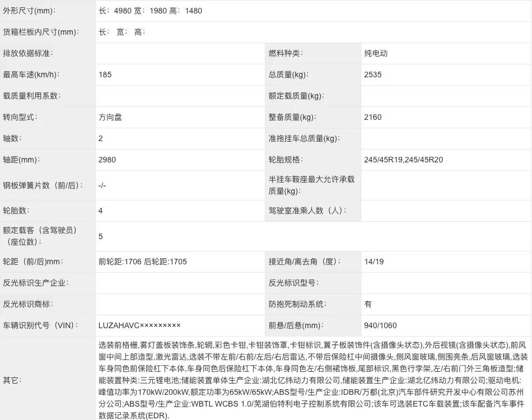Click the 排放依据标准 row label
The image size is (532, 420).
(x=27, y=53)
